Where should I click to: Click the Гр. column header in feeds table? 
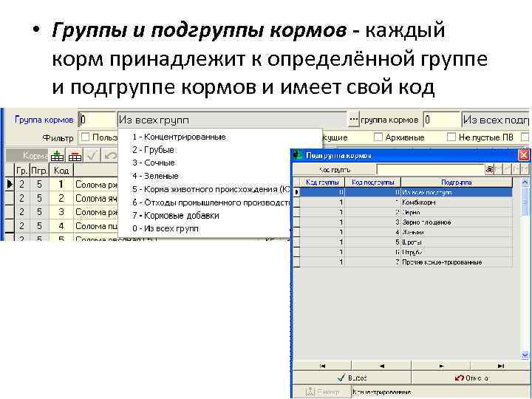(x=21, y=171)
